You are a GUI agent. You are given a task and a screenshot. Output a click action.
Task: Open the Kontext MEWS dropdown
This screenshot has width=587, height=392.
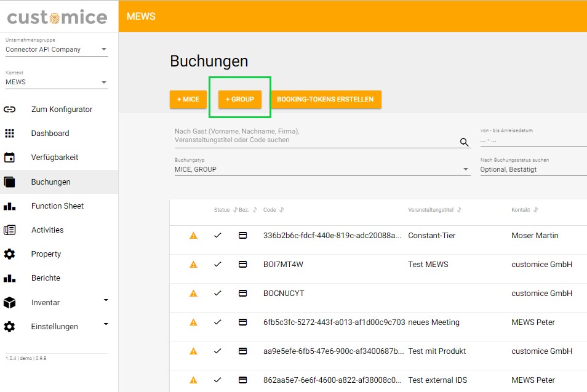[x=57, y=82]
